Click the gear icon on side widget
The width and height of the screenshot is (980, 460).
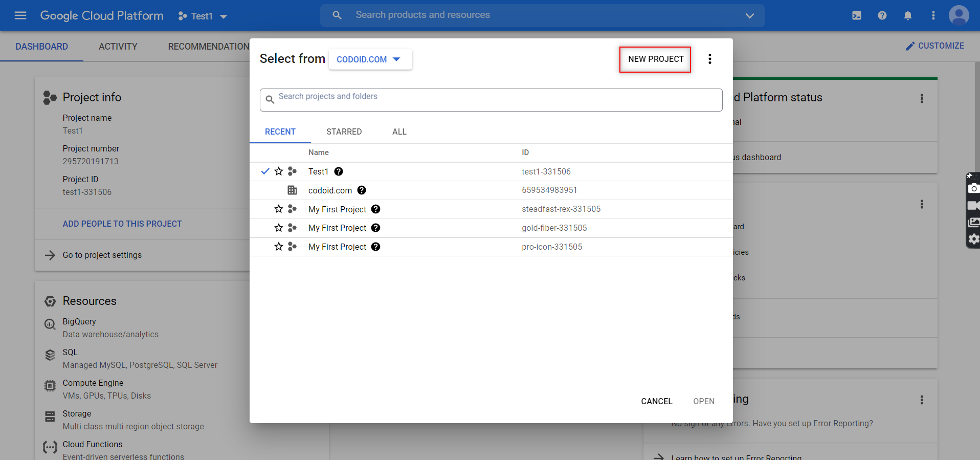click(x=973, y=239)
